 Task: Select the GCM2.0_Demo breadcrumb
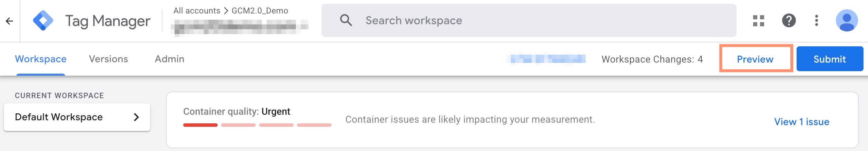point(260,11)
